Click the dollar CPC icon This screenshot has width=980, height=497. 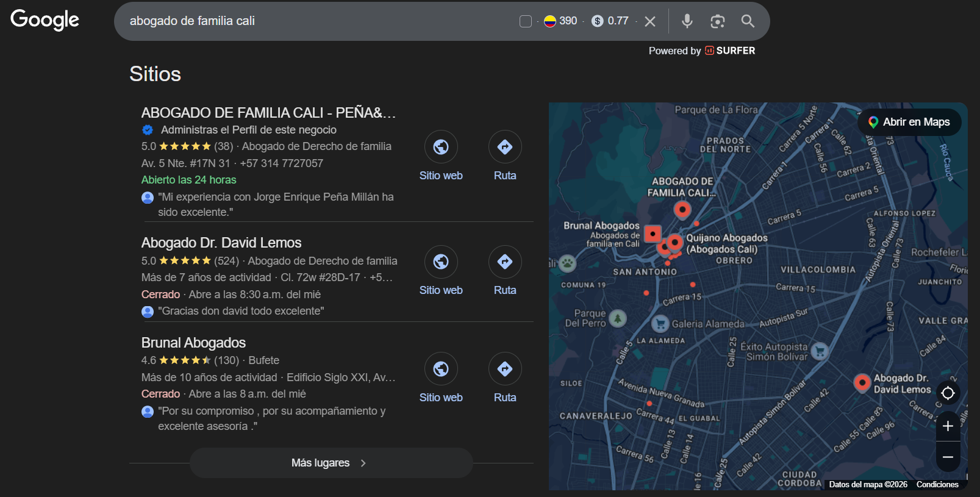pos(598,21)
